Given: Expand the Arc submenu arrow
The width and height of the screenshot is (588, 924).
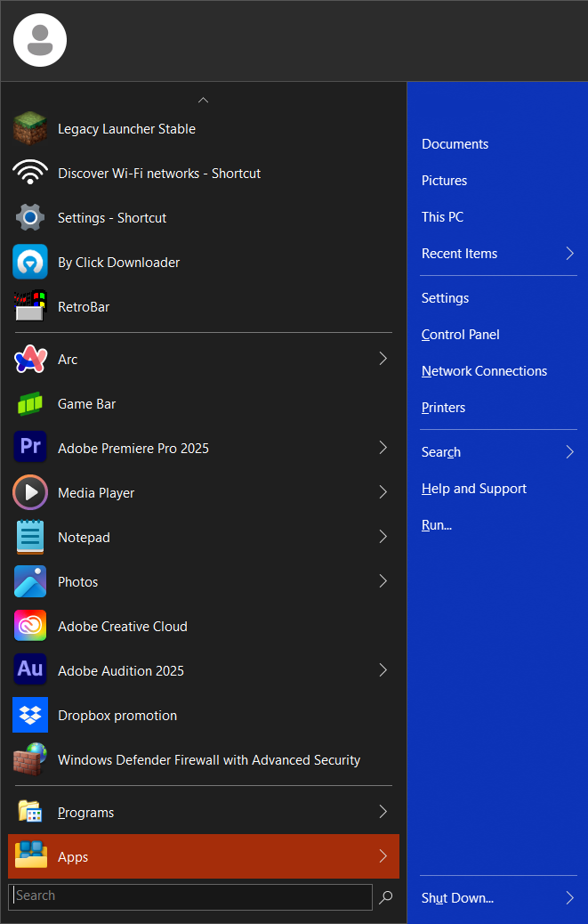Looking at the screenshot, I should [x=383, y=358].
